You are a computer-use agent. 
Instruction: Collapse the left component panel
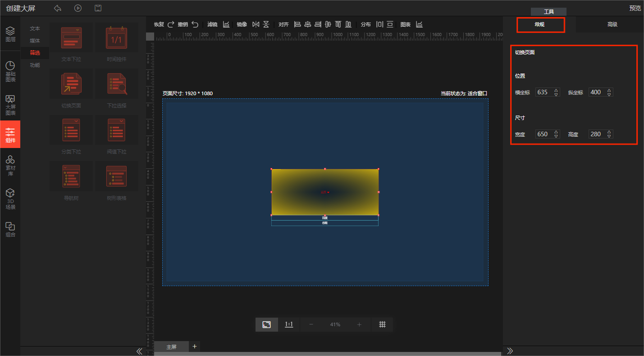tap(139, 351)
